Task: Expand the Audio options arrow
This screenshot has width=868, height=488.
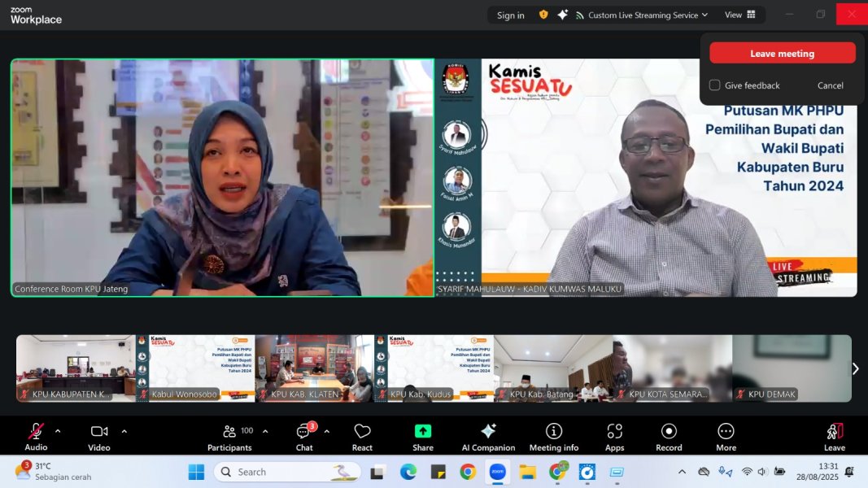Action: [58, 431]
